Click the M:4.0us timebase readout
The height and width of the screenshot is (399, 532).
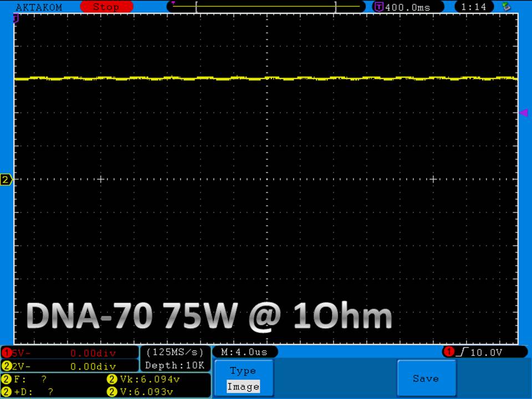coord(244,352)
